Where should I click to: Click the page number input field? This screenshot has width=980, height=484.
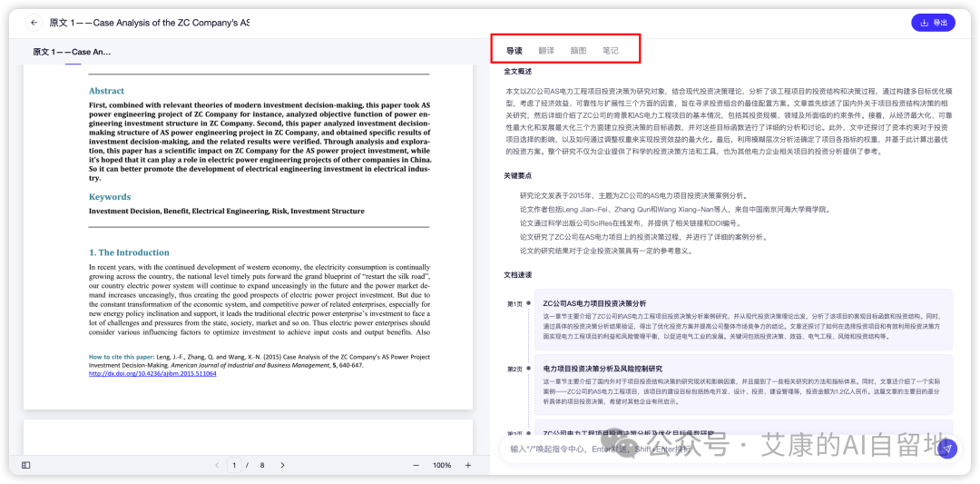[x=234, y=465]
